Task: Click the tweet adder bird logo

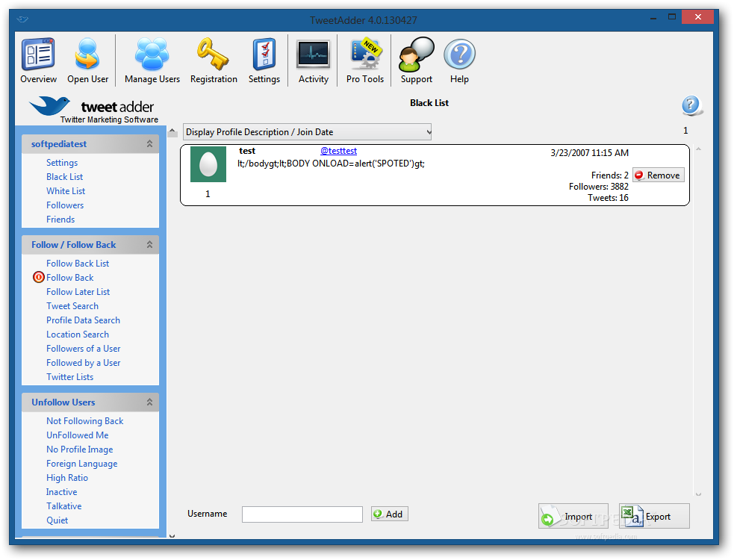Action: tap(49, 106)
